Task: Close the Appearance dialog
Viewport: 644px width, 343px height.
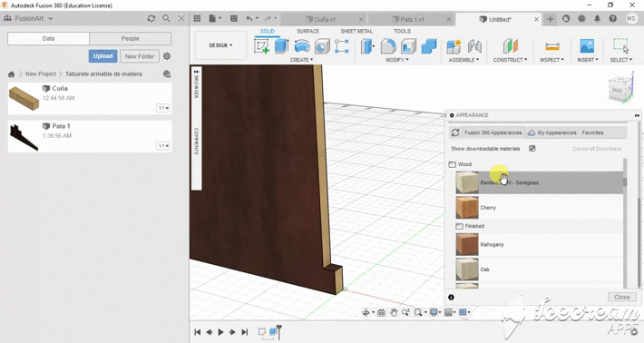Action: [x=621, y=297]
